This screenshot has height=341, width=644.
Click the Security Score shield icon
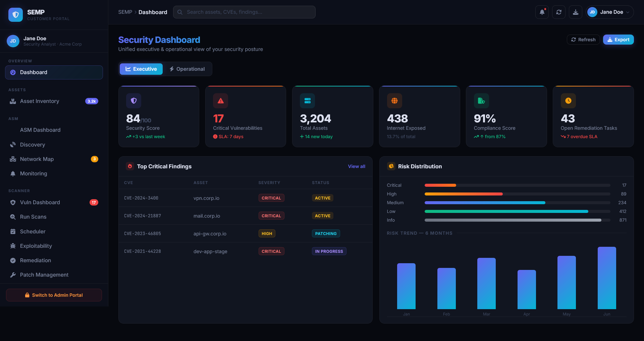click(133, 101)
